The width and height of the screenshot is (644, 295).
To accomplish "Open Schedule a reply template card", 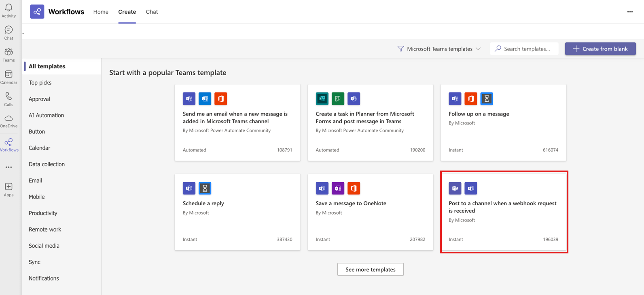I will (237, 212).
